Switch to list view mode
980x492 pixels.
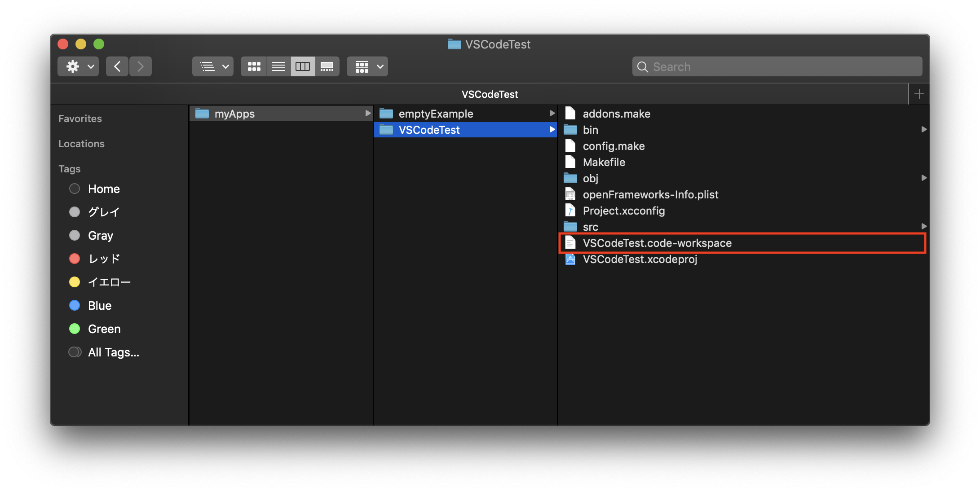(x=278, y=66)
